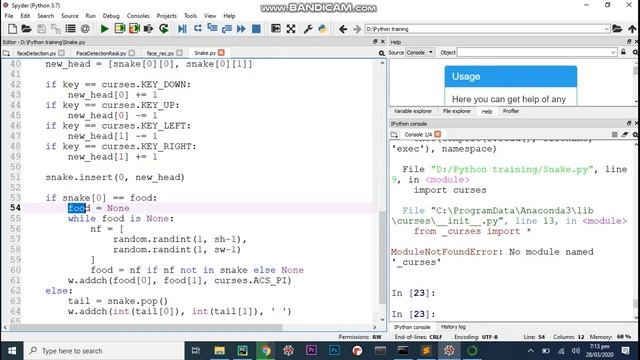Open the Run menu
The image size is (640, 360).
[x=90, y=16]
